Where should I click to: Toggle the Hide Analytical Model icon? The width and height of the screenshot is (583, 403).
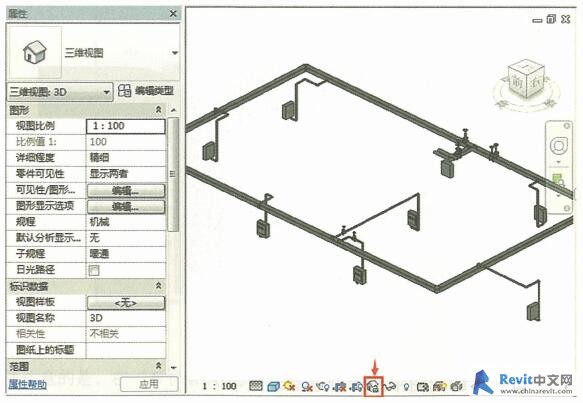coord(439,387)
